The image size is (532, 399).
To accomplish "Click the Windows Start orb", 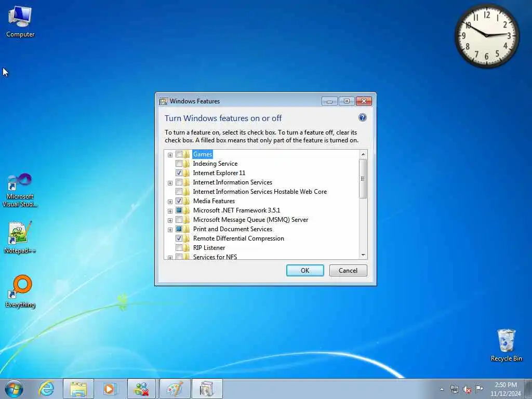I will [14, 389].
